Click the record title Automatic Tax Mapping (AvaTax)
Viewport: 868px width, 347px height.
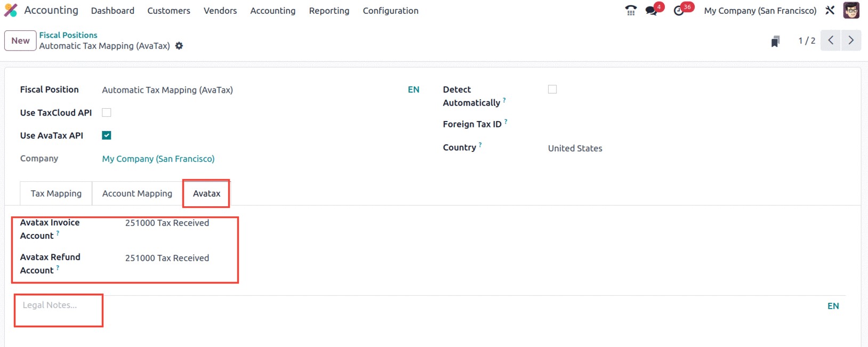[105, 46]
